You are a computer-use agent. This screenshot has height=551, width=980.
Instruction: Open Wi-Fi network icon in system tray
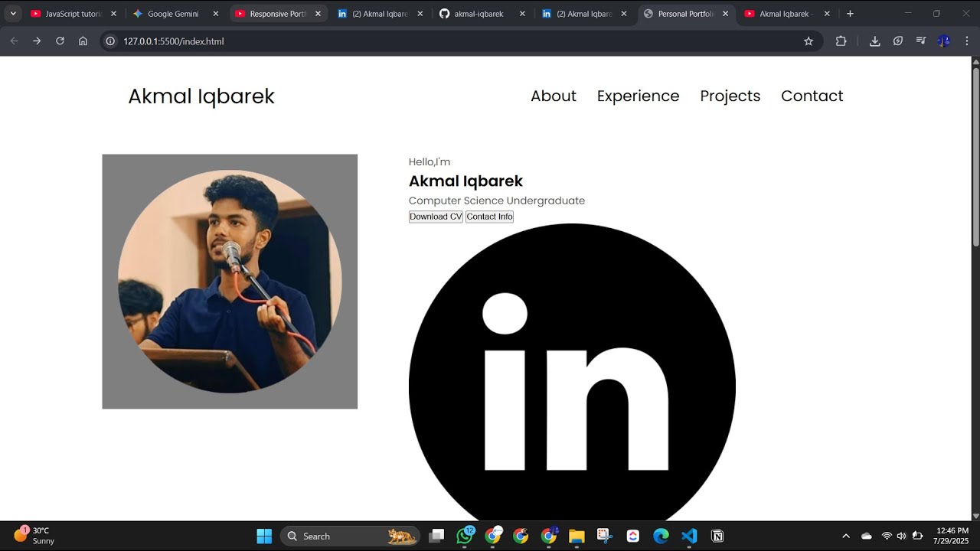click(887, 536)
